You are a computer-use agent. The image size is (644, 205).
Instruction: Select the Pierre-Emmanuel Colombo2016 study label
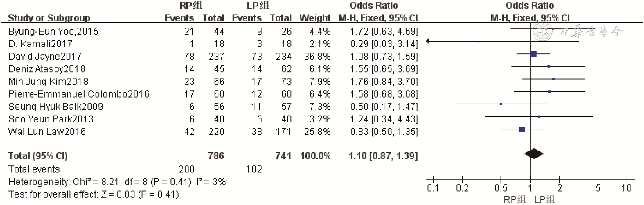coord(79,94)
